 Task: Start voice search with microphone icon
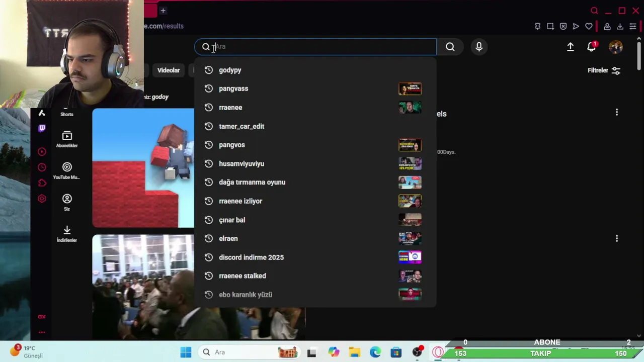coord(479,47)
